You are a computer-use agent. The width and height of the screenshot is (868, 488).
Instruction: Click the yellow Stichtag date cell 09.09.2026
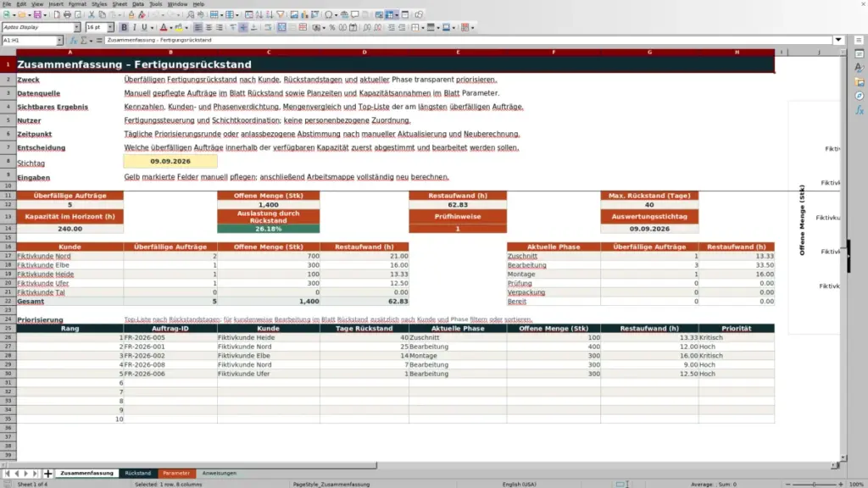[x=170, y=162]
